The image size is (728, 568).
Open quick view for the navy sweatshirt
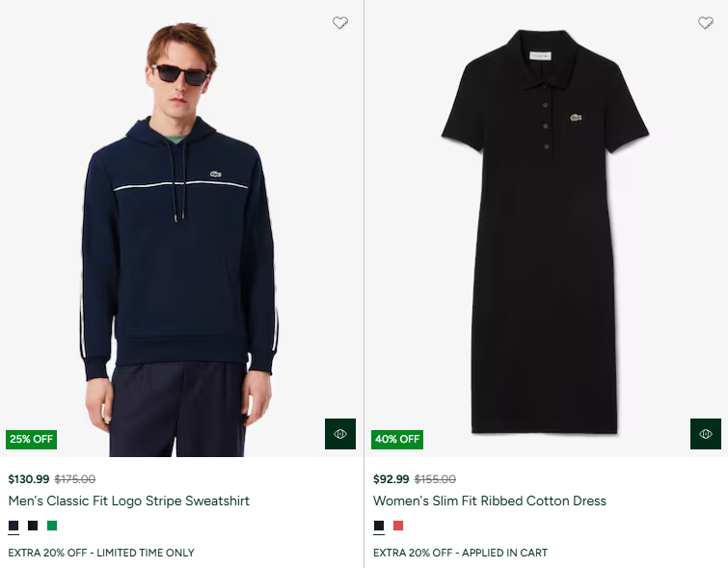click(x=340, y=434)
